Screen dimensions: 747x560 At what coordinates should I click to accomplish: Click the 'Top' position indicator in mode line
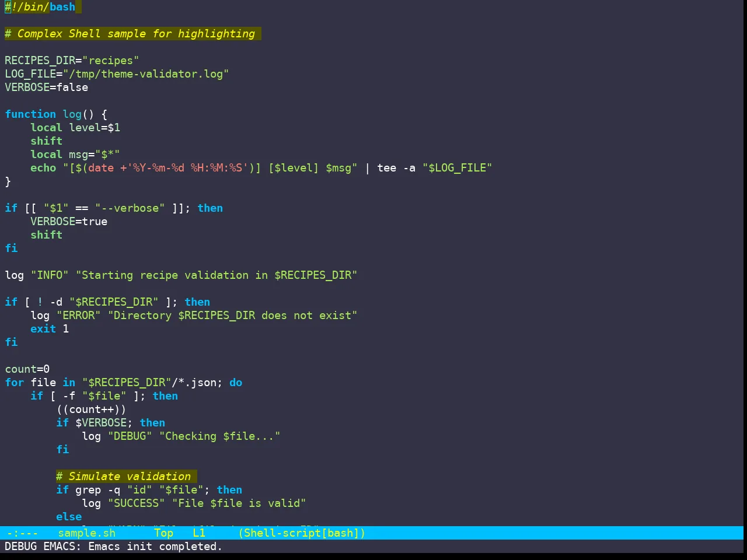tap(164, 533)
